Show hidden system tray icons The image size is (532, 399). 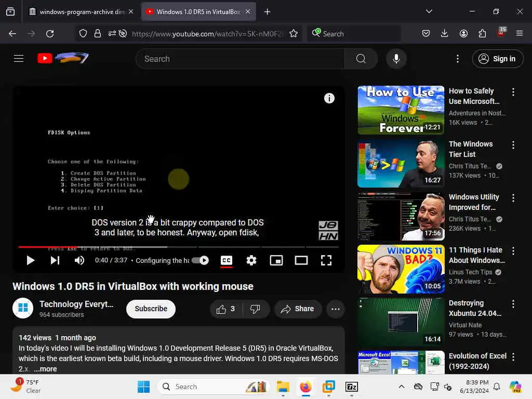(x=402, y=387)
